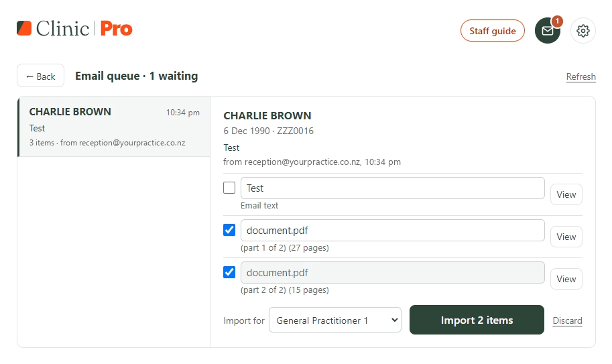Click the greyed document.pdf part 2 field
The height and width of the screenshot is (364, 612).
tap(393, 272)
